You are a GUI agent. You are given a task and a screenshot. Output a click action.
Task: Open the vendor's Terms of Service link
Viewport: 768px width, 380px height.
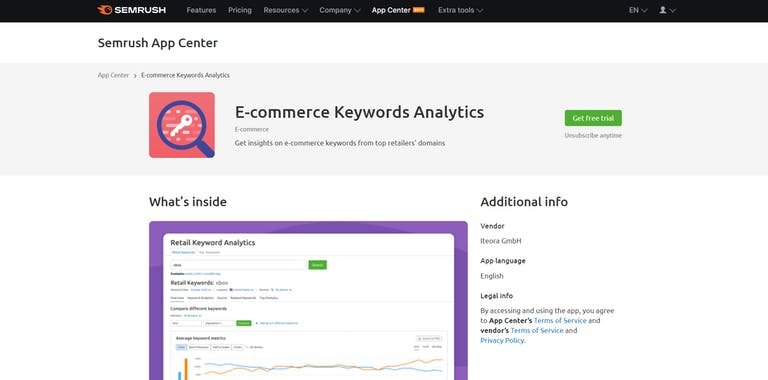537,331
